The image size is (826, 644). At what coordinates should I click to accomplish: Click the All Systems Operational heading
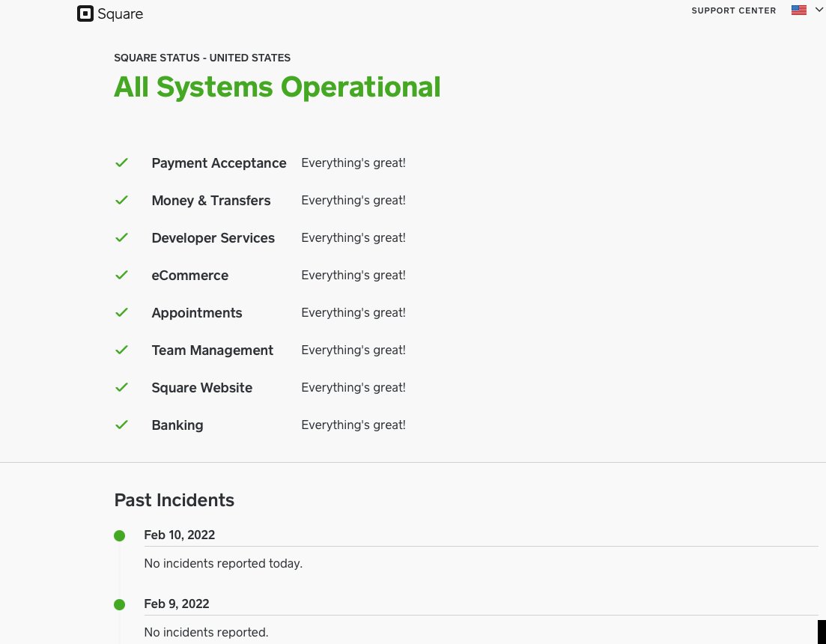277,86
